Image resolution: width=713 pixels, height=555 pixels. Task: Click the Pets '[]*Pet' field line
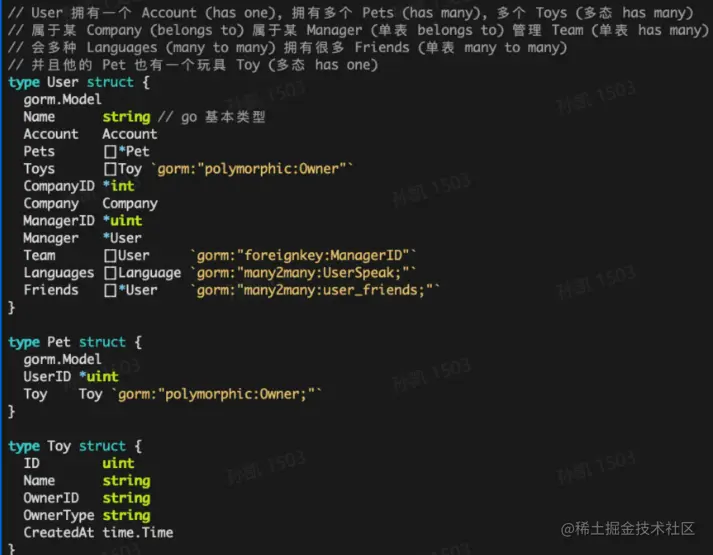coord(86,151)
